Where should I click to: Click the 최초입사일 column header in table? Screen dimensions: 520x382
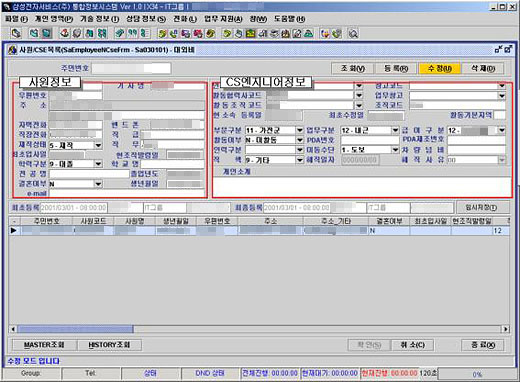(x=430, y=221)
